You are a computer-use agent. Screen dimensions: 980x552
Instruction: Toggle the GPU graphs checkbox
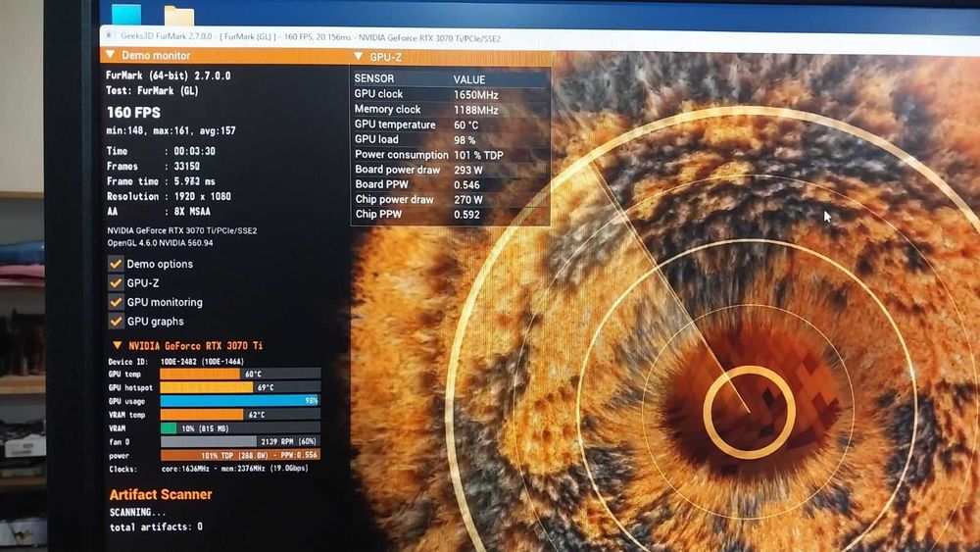coord(116,322)
